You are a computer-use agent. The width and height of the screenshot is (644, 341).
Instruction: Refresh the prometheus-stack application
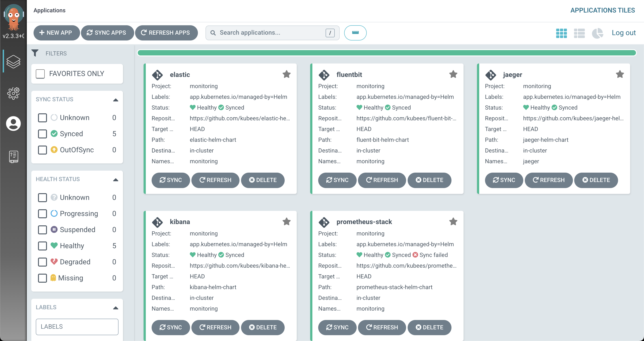point(382,327)
